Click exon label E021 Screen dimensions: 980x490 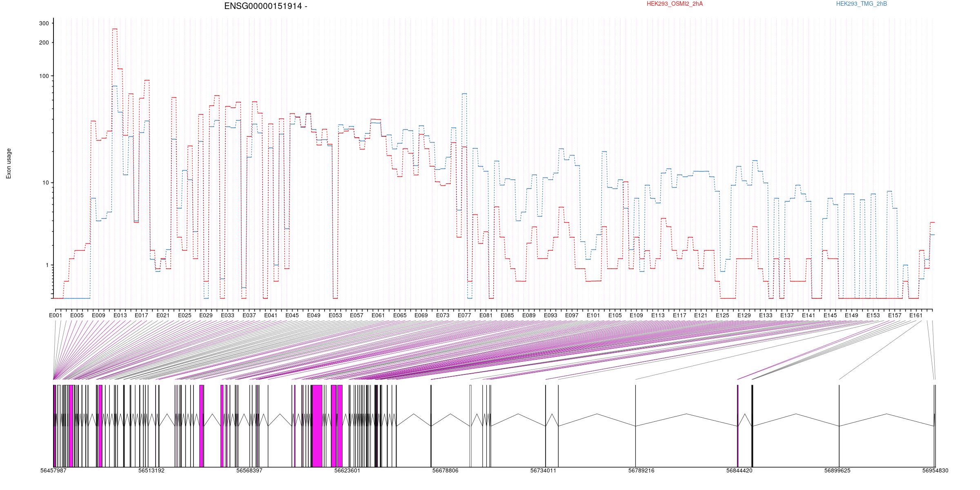tap(163, 315)
